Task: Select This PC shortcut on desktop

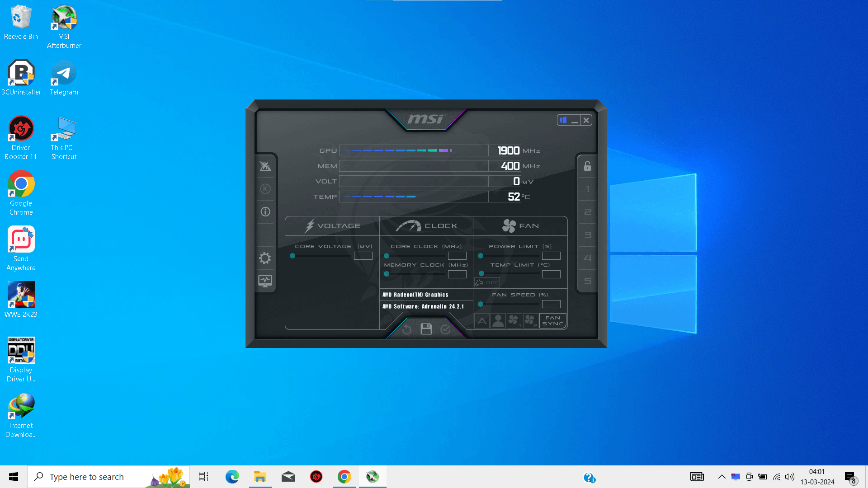Action: (x=64, y=138)
